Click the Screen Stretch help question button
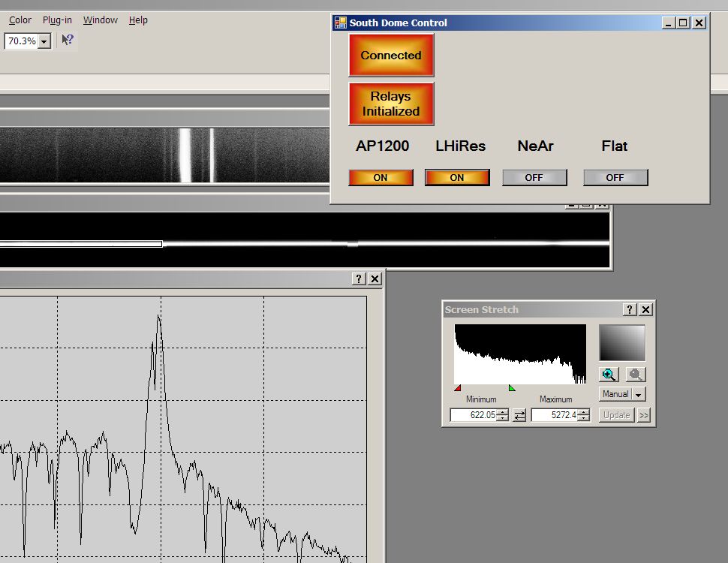Viewport: 728px width, 563px height. 630,309
